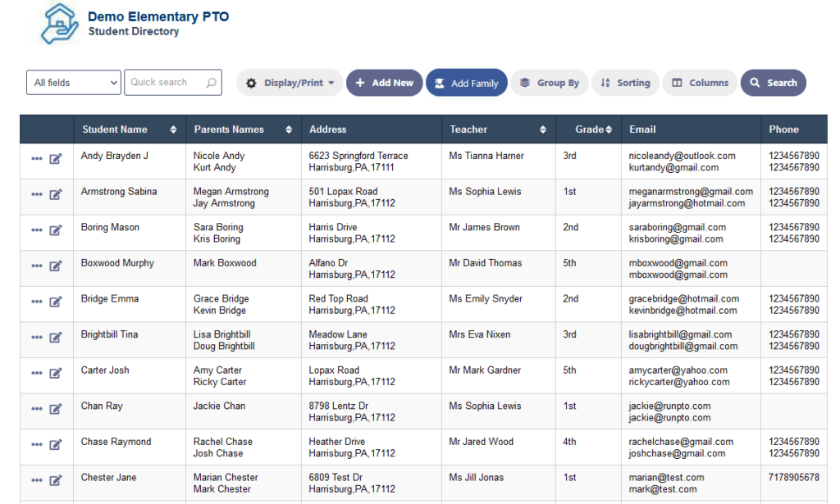Screen dimensions: 840x504
Task: Select the Add Family icon button
Action: [x=441, y=82]
